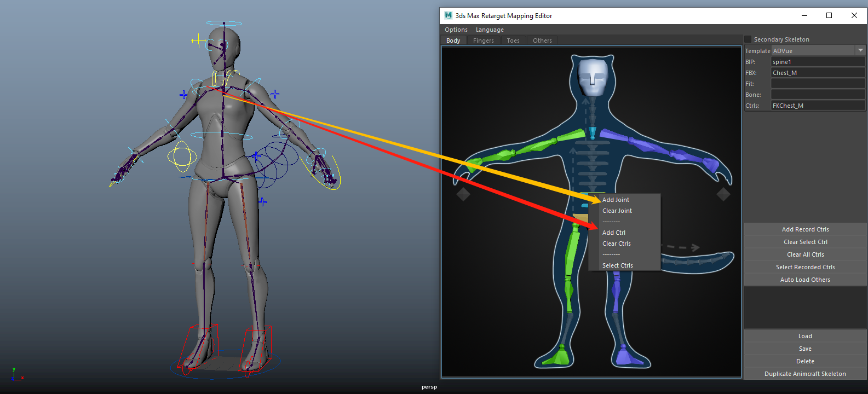Image resolution: width=868 pixels, height=394 pixels.
Task: Click the FBX field containing Chest_M
Action: [818, 73]
